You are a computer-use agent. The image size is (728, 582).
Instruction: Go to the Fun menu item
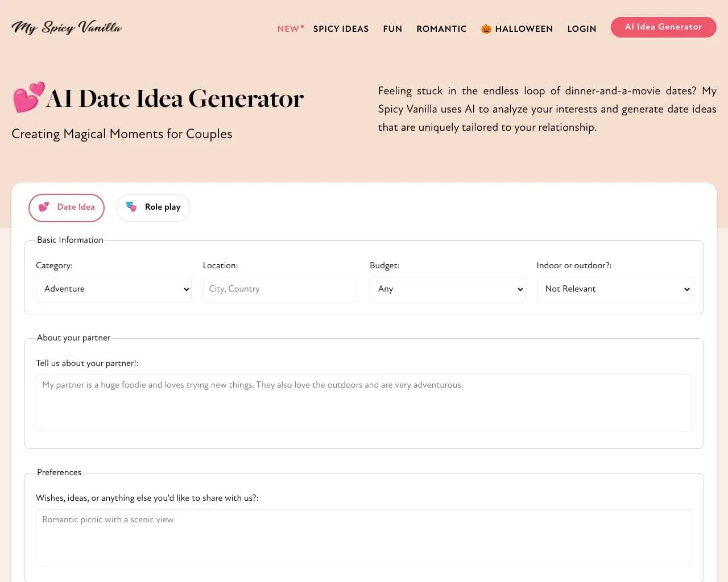pos(392,29)
